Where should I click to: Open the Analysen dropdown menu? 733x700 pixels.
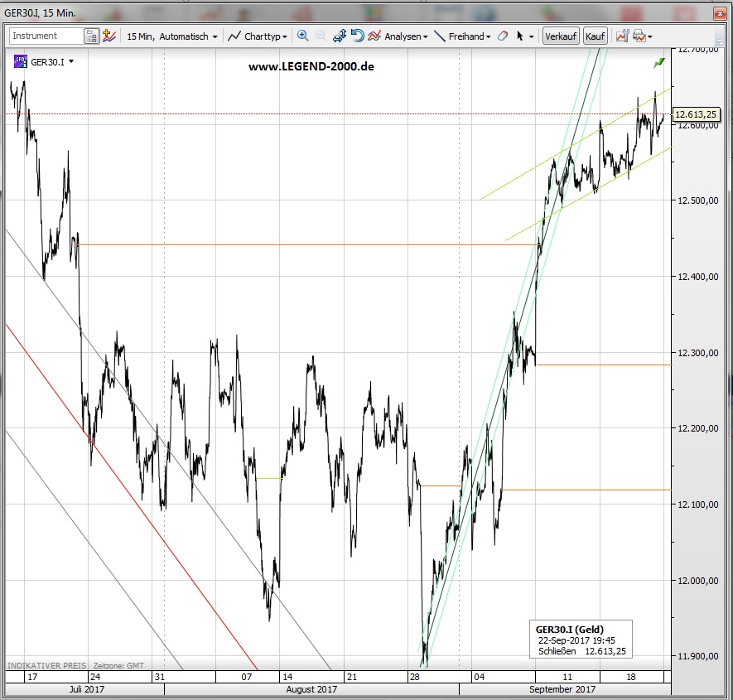398,36
